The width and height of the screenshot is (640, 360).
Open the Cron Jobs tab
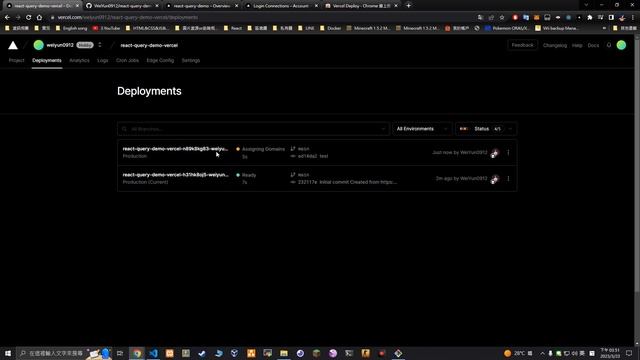click(127, 60)
